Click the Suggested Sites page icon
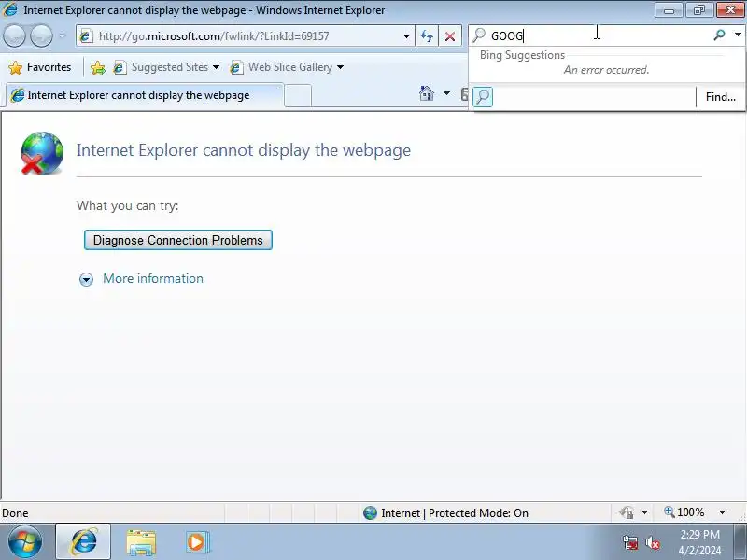 click(x=120, y=67)
